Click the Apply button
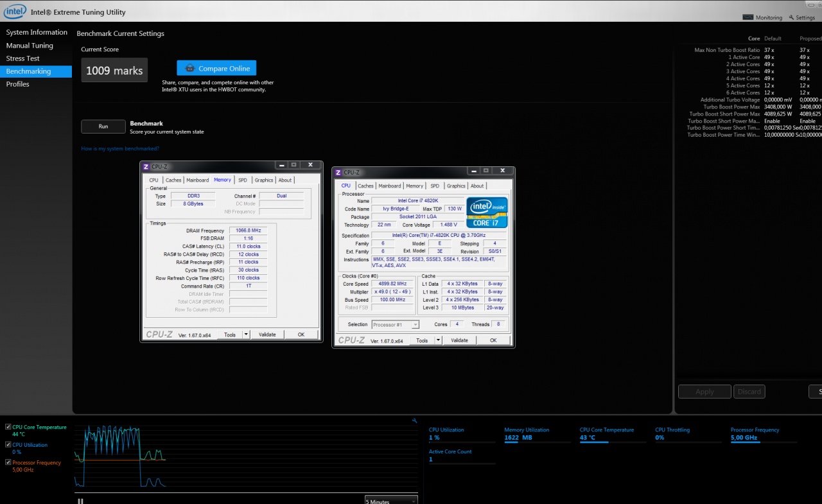Viewport: 822px width, 504px height. (x=704, y=392)
